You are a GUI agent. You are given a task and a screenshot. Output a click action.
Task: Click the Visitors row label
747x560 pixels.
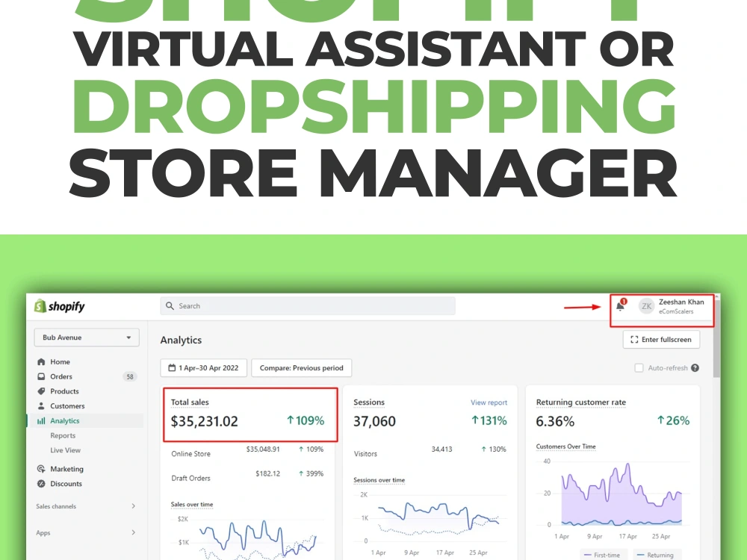(x=365, y=454)
